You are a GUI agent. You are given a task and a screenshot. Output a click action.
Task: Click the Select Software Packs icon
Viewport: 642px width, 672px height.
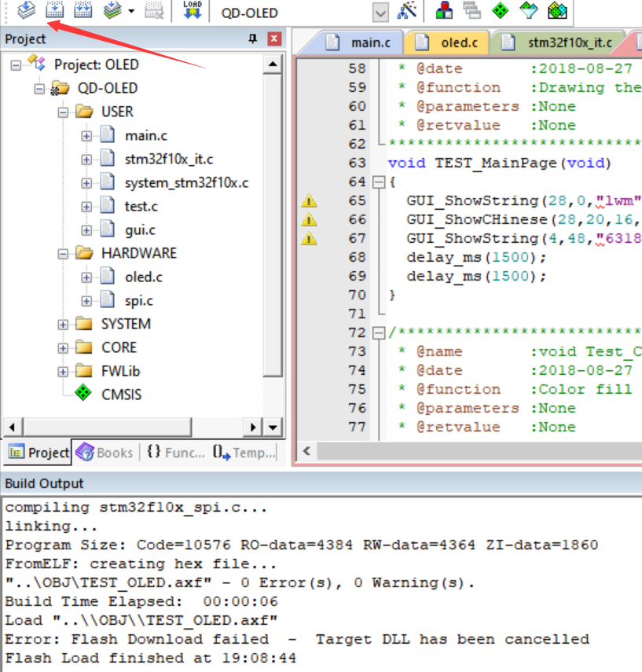pos(528,10)
